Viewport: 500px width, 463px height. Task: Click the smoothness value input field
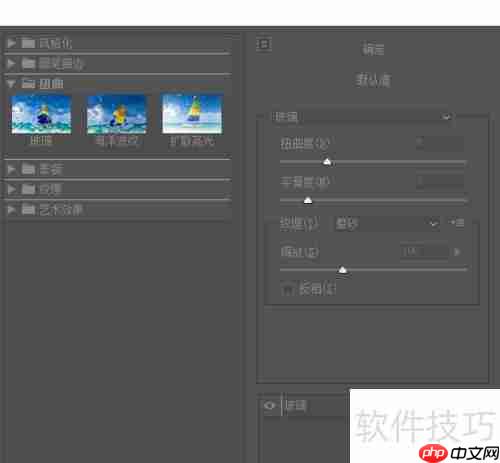(440, 182)
